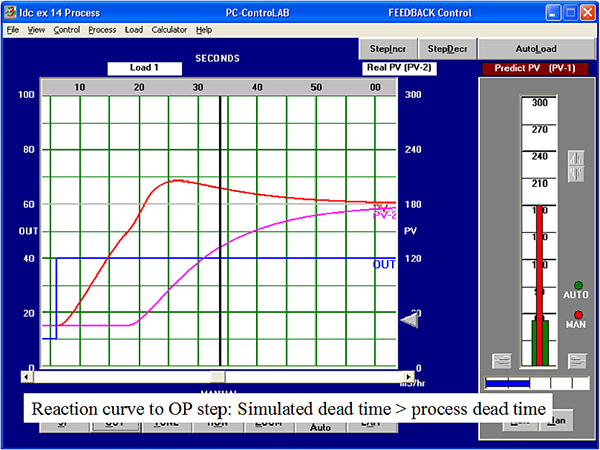The width and height of the screenshot is (600, 450).
Task: Click the 270 mark on bargraph scale
Action: [x=539, y=130]
